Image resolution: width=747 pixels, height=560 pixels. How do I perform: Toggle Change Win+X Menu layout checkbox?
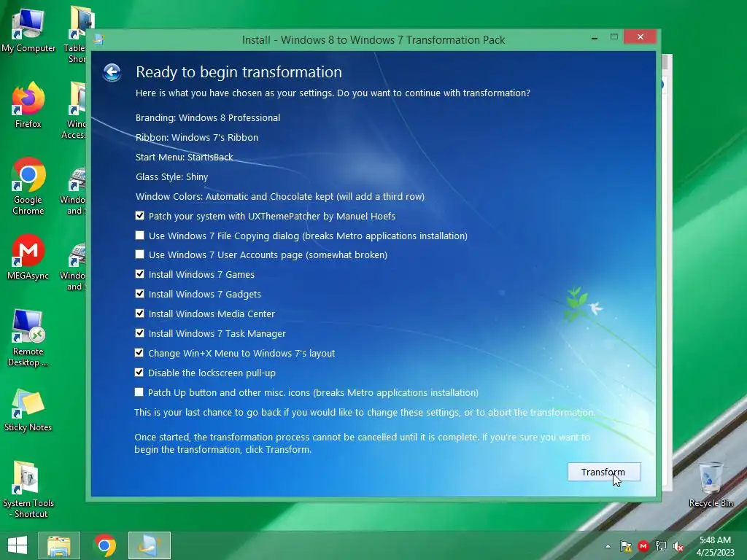(x=139, y=353)
